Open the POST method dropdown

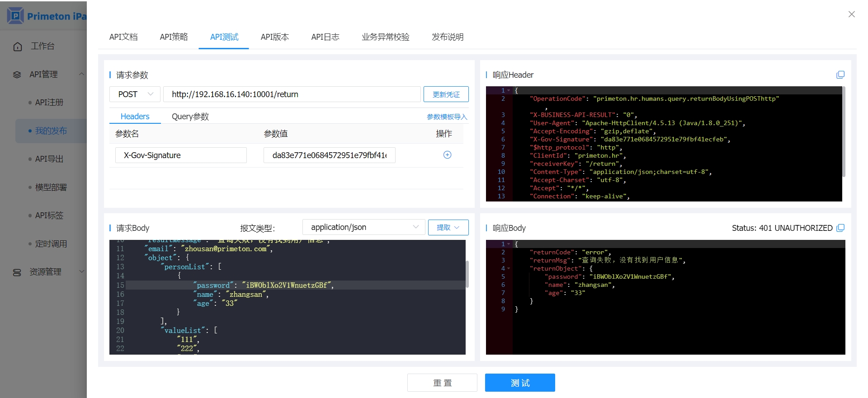coord(135,94)
